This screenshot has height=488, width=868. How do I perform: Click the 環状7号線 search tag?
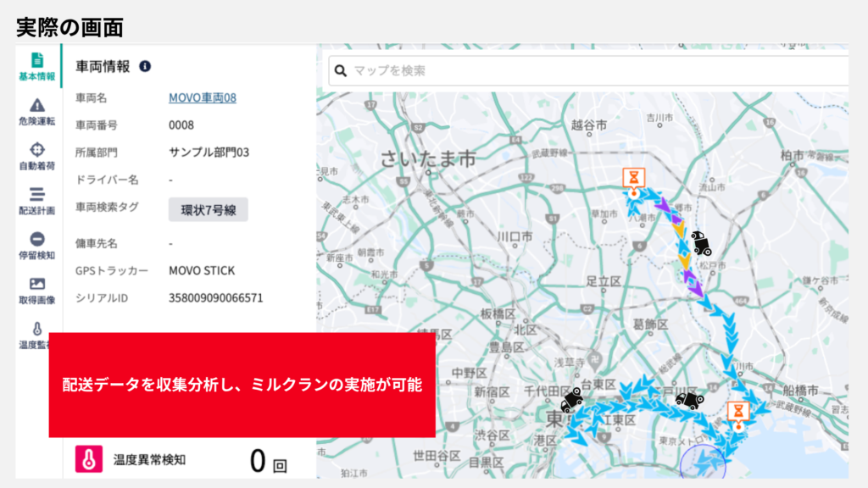(x=208, y=208)
